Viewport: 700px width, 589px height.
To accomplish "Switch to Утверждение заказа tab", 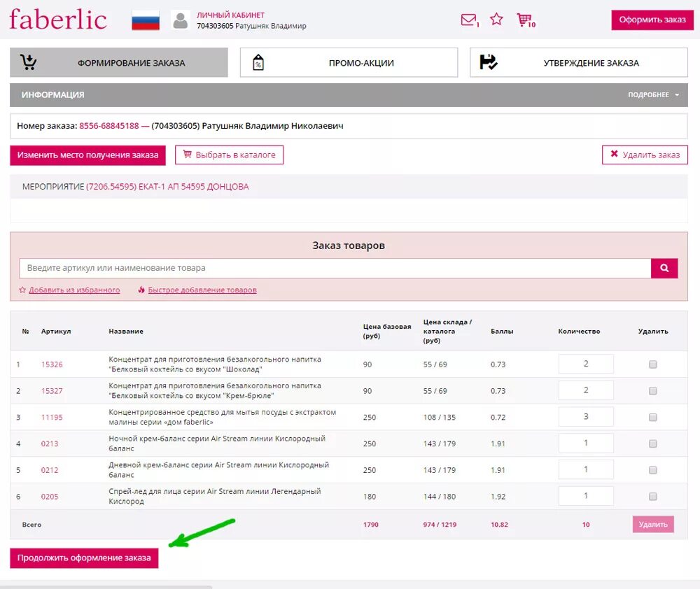I will 579,62.
